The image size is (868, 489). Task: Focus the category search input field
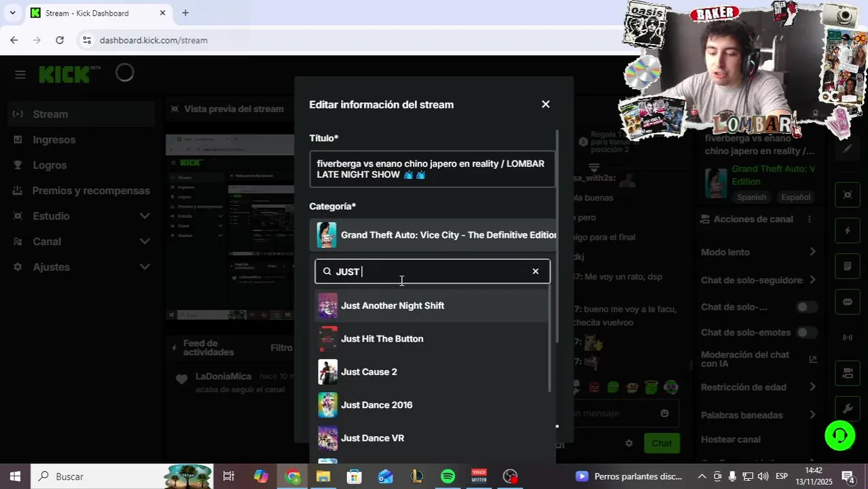tap(432, 272)
